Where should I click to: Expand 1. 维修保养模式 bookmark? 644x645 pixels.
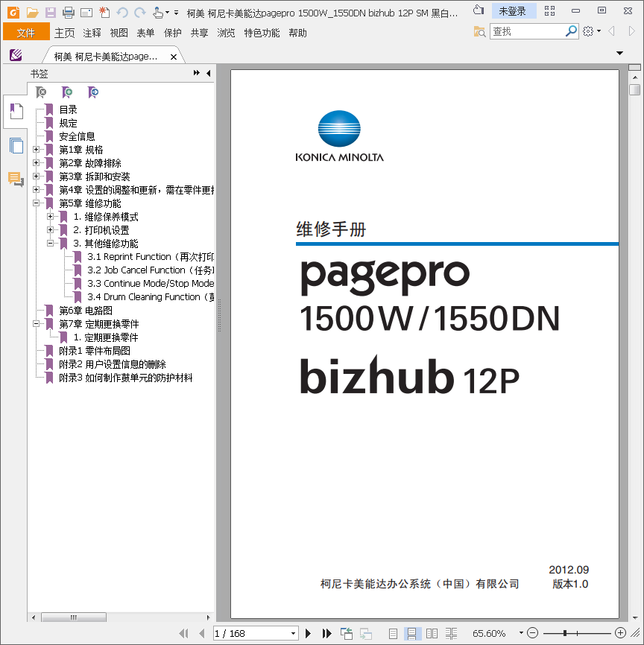tap(50, 217)
